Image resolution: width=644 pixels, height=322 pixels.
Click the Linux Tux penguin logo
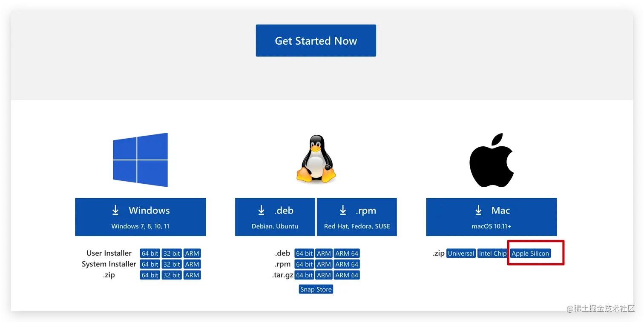[x=316, y=159]
